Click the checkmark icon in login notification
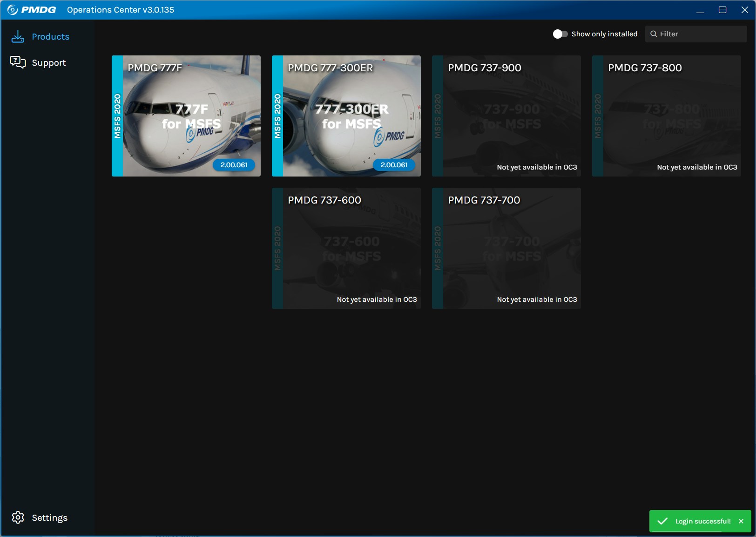The image size is (756, 537). point(662,521)
